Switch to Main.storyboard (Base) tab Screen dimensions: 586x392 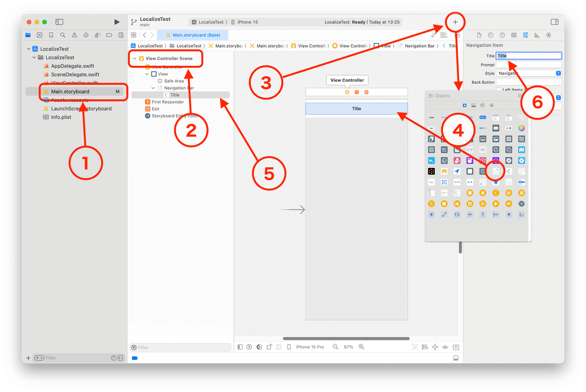click(193, 35)
